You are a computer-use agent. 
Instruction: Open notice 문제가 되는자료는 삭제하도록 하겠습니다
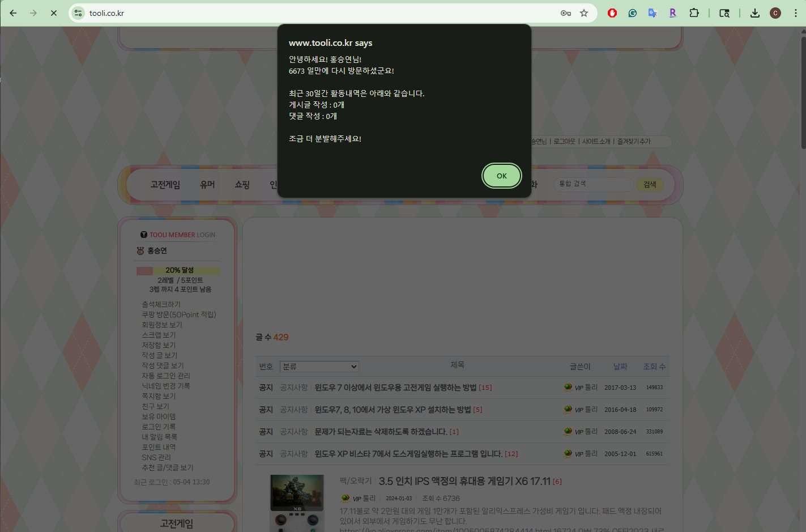[381, 432]
